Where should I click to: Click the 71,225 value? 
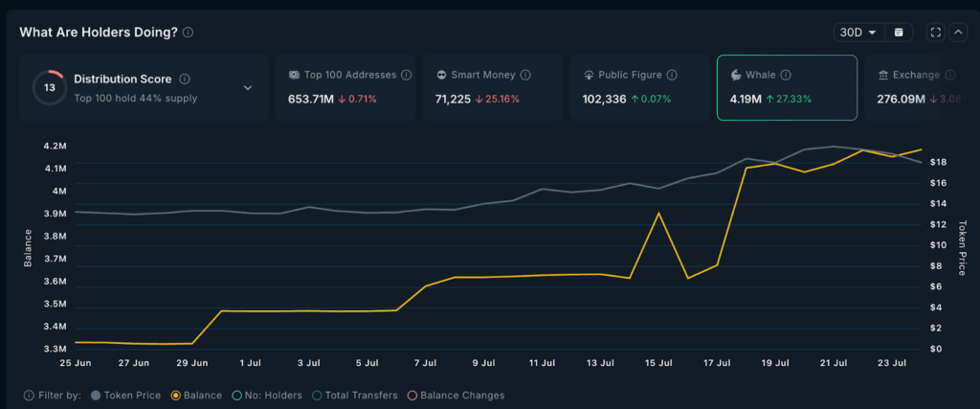[453, 99]
